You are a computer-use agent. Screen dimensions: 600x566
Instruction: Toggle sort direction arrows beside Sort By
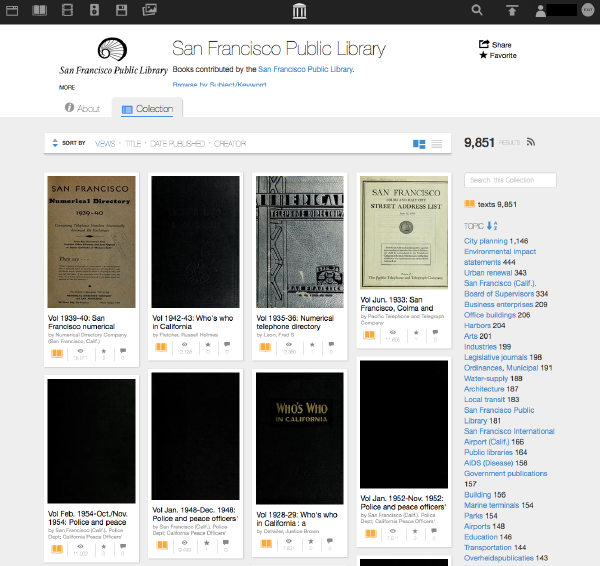coord(54,144)
